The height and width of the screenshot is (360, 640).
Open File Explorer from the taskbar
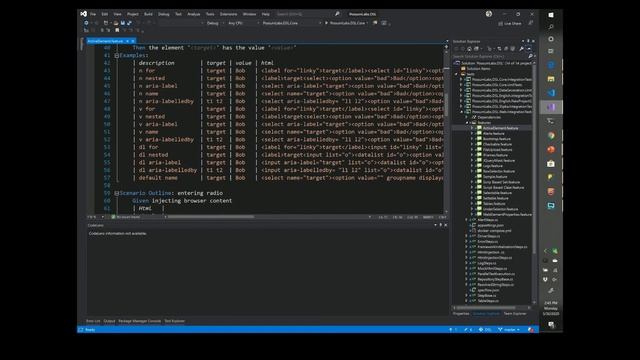point(551,79)
